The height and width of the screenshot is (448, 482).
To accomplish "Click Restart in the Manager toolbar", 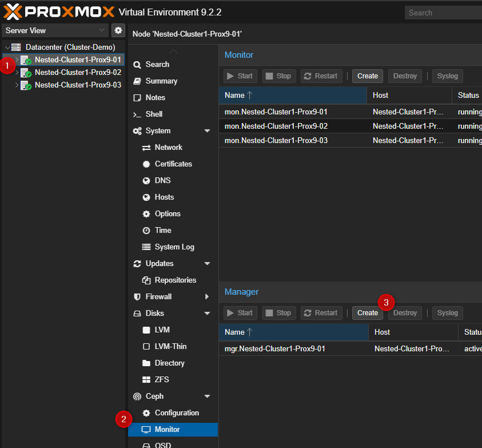I will tap(321, 313).
